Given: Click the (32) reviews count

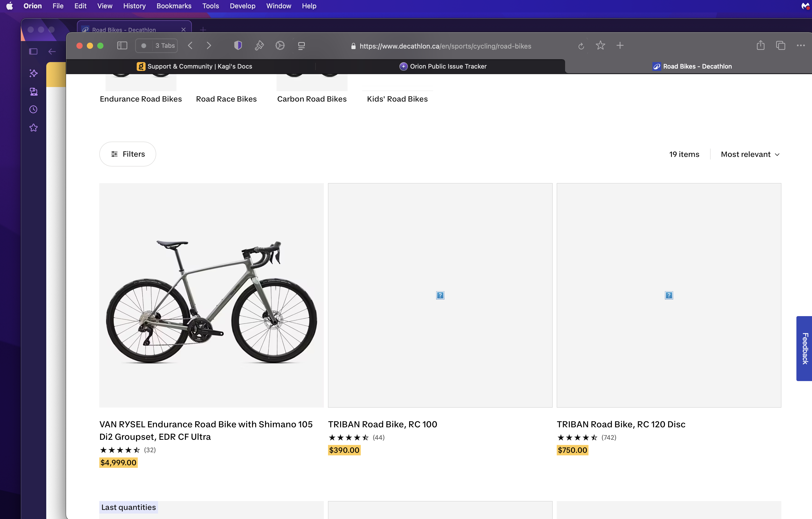Looking at the screenshot, I should (x=150, y=450).
